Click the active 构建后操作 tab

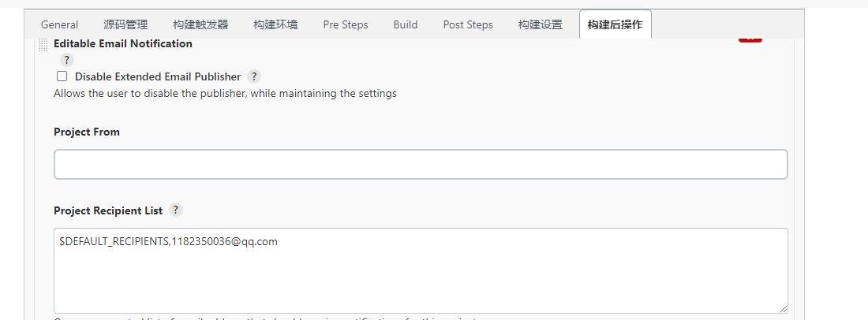coord(615,24)
